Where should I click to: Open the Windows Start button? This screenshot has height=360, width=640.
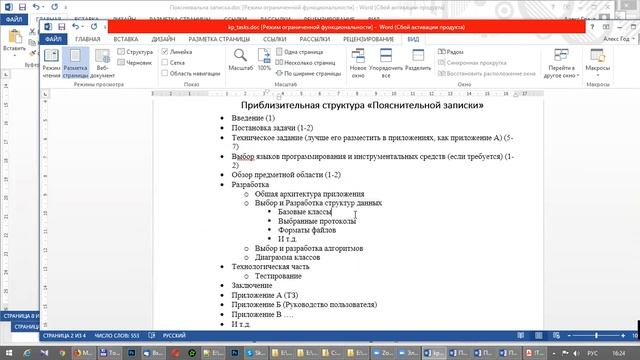[9, 353]
